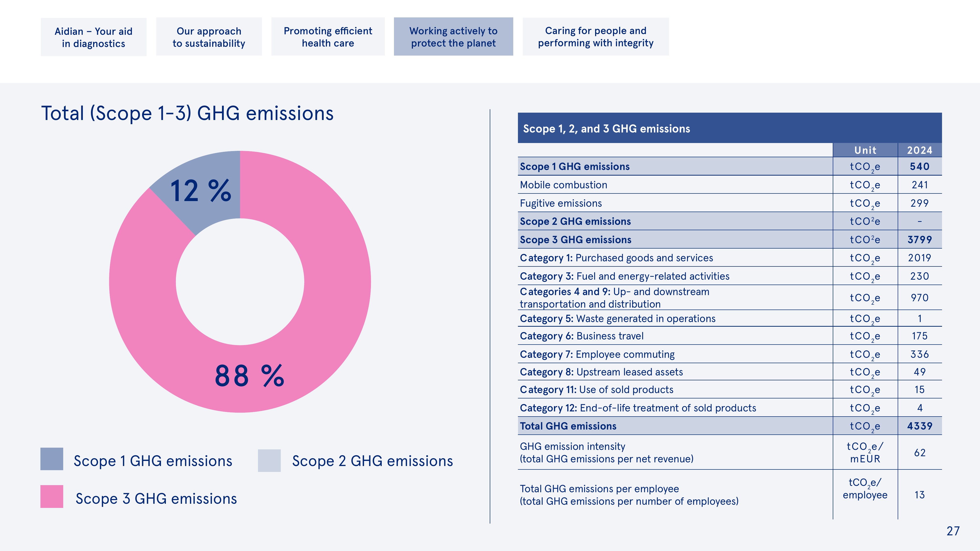Click 'Category 1: Purchased goods and services'

[x=616, y=258]
